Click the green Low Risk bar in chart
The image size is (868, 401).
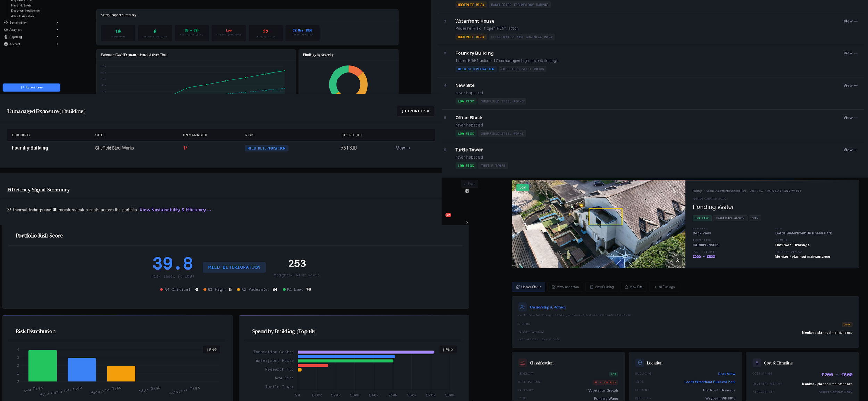[42, 366]
